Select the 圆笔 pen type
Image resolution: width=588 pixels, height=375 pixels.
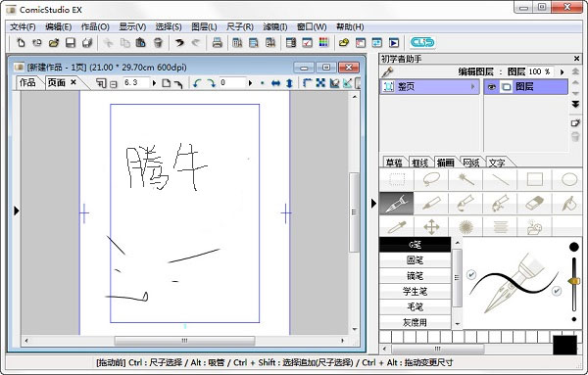coord(415,260)
